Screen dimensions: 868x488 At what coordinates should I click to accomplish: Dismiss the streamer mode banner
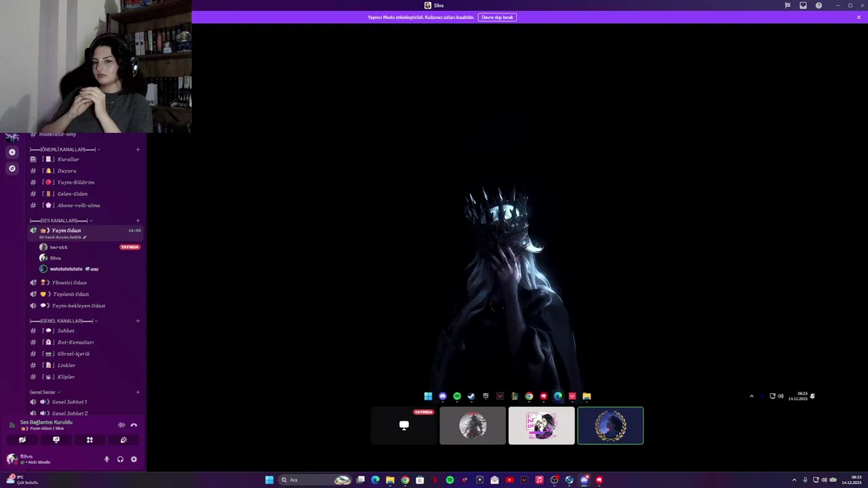click(x=859, y=17)
